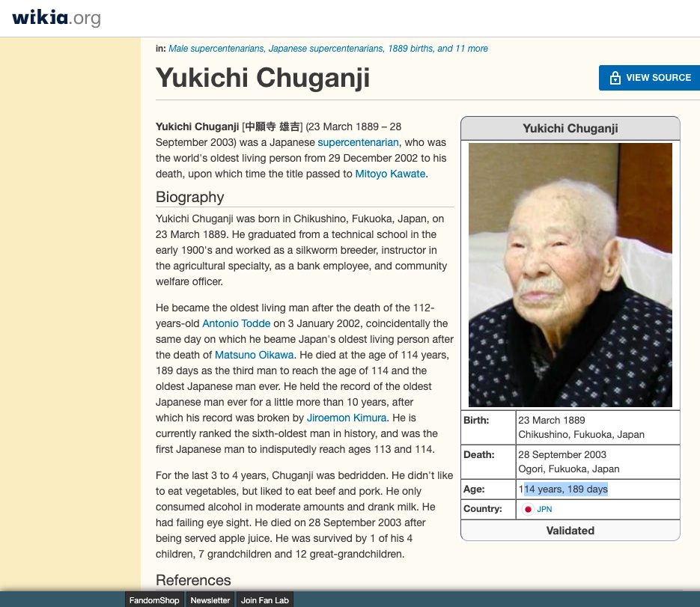The image size is (700, 607).
Task: Click the highlighted age text in infobox
Action: tap(565, 489)
